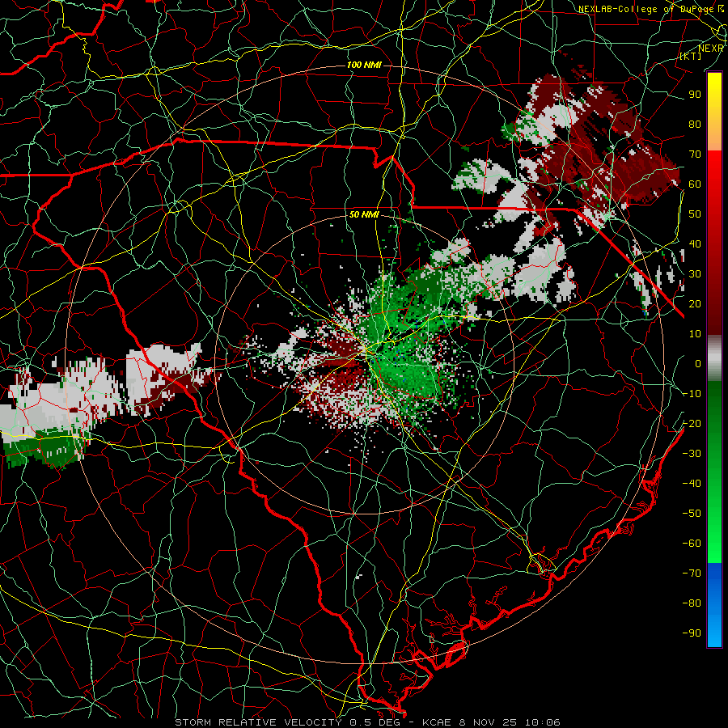Image resolution: width=728 pixels, height=728 pixels.
Task: Click the 40 value on the velocity scale
Action: pyautogui.click(x=695, y=244)
